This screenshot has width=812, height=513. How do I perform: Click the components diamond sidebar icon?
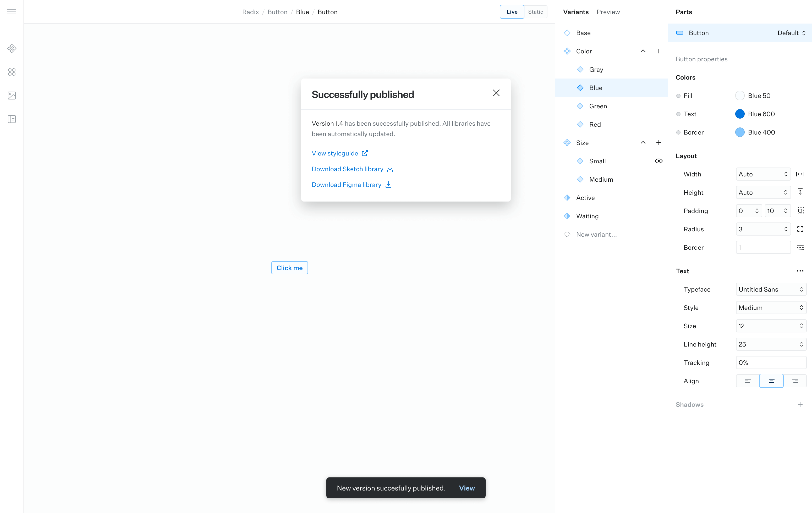[x=12, y=48]
